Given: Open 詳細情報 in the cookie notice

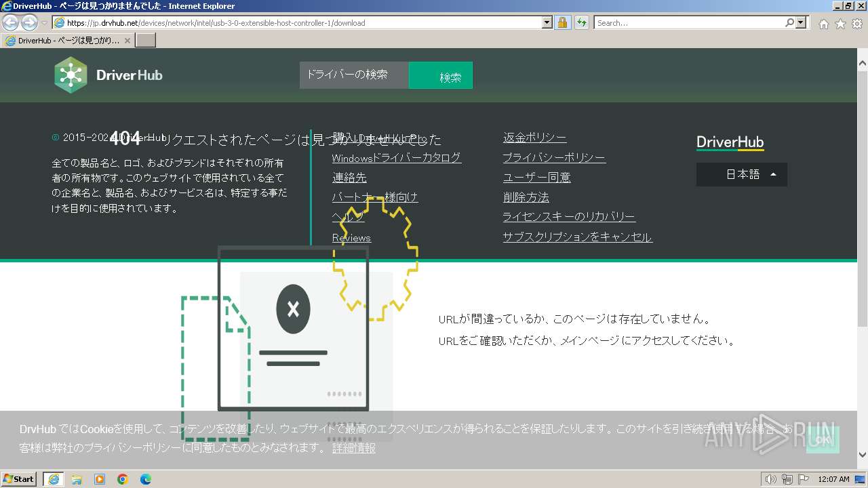Looking at the screenshot, I should 353,448.
